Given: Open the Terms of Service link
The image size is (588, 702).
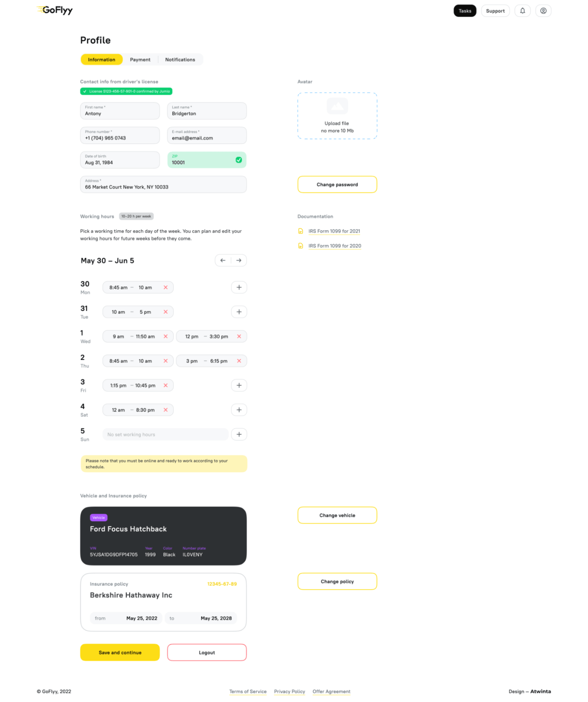Looking at the screenshot, I should 248,691.
